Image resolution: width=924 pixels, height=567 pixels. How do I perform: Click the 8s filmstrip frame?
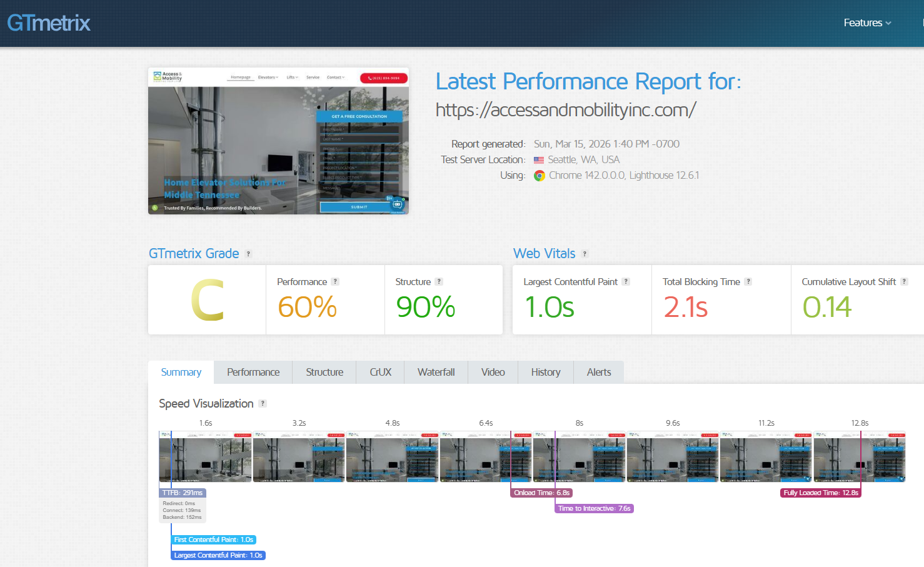tap(579, 456)
